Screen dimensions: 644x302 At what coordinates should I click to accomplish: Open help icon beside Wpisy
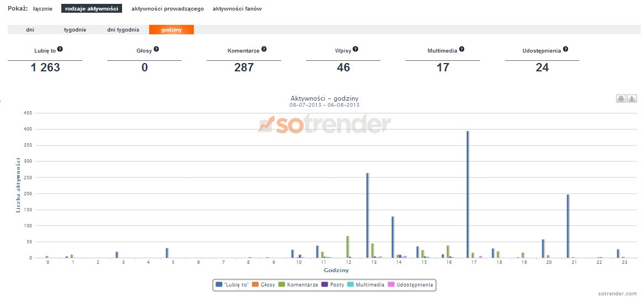[x=355, y=49]
